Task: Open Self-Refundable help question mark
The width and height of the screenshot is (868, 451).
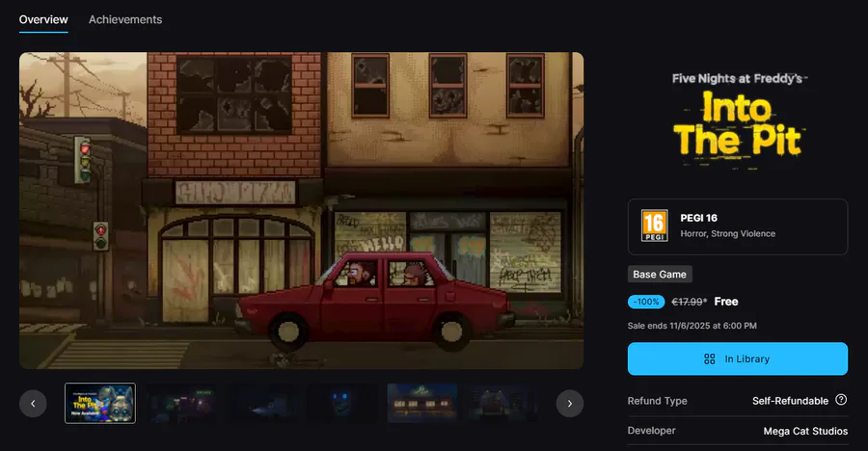Action: 841,400
